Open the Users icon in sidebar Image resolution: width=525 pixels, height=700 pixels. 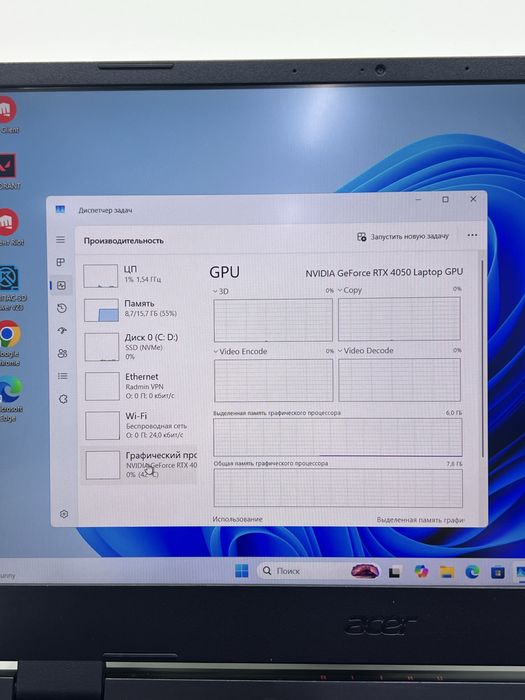(62, 354)
